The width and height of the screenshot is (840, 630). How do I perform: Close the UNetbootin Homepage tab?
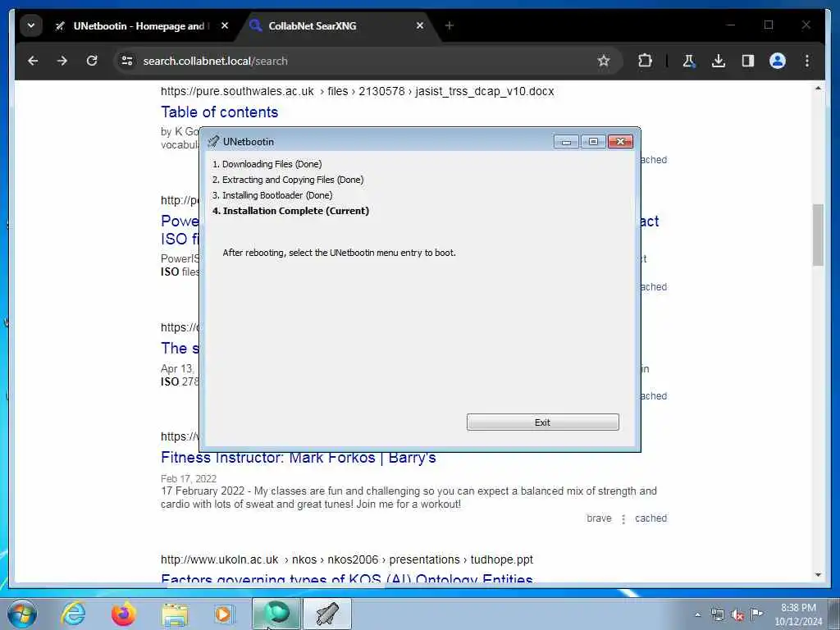225,25
